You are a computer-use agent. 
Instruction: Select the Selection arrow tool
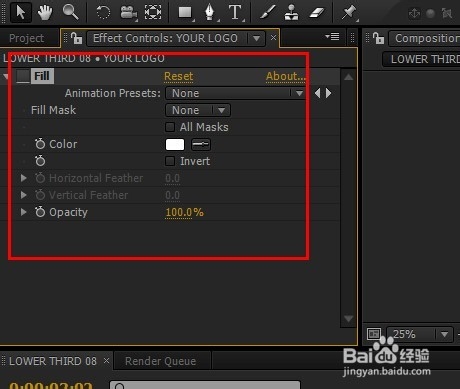[21, 12]
